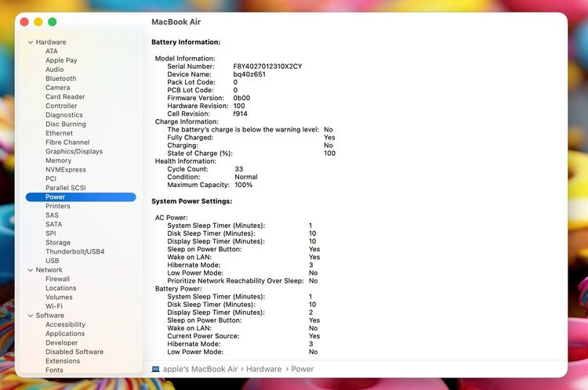Click the Condition value Normal

[246, 177]
